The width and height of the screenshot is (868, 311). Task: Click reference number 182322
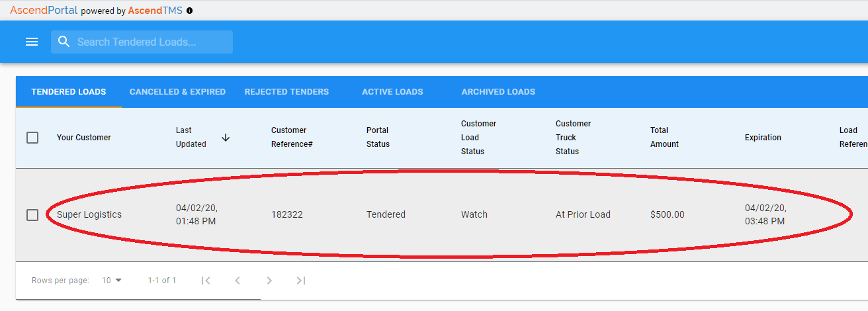pyautogui.click(x=287, y=214)
